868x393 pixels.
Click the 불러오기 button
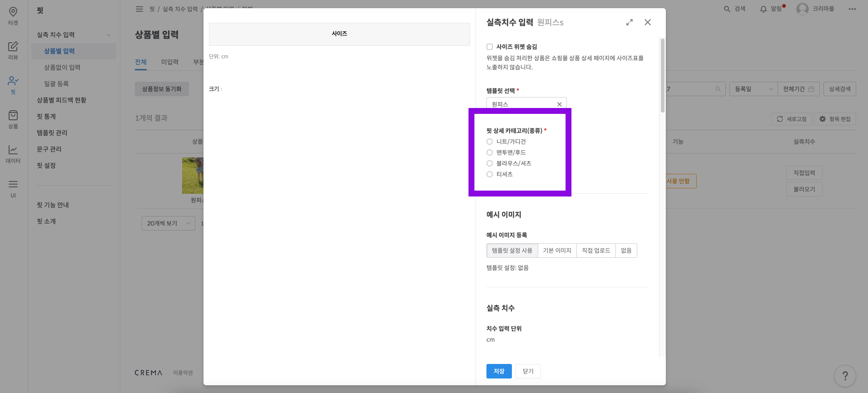coord(804,189)
